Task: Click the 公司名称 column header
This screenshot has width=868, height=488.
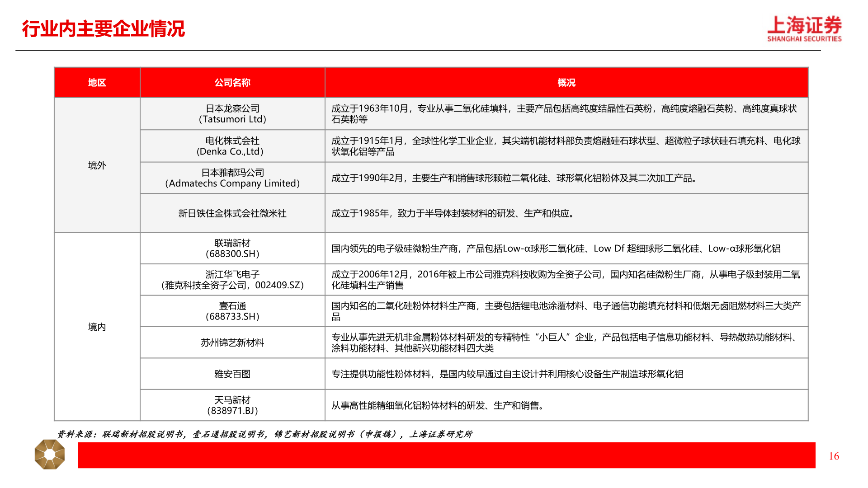Action: pyautogui.click(x=233, y=83)
